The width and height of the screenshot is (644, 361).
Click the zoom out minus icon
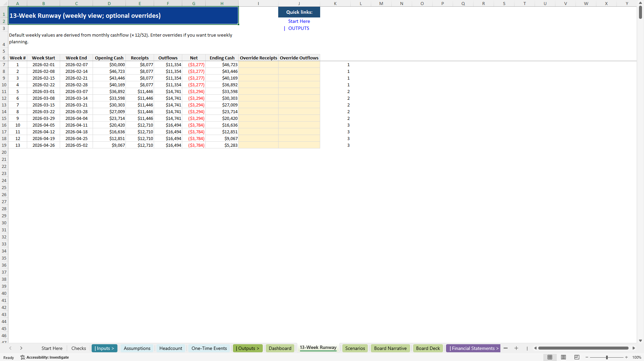(x=587, y=357)
